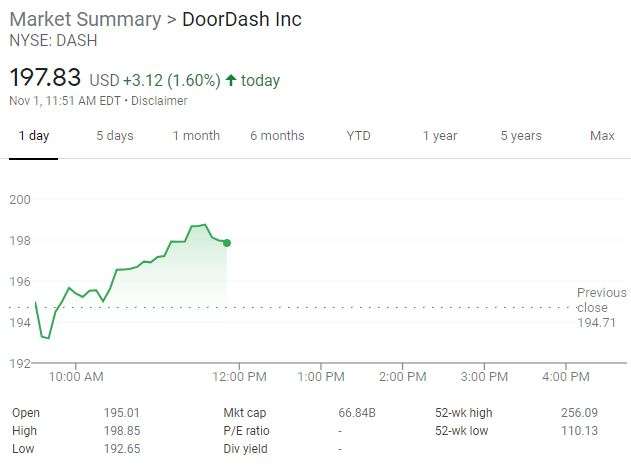Click the Previous close 194.71 label
The width and height of the screenshot is (631, 471).
(601, 307)
